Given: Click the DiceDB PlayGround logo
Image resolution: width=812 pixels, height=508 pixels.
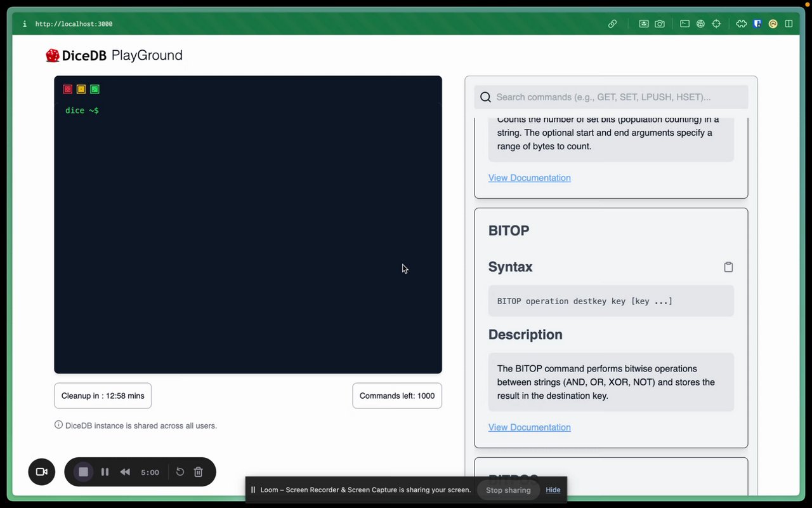Looking at the screenshot, I should click(114, 55).
